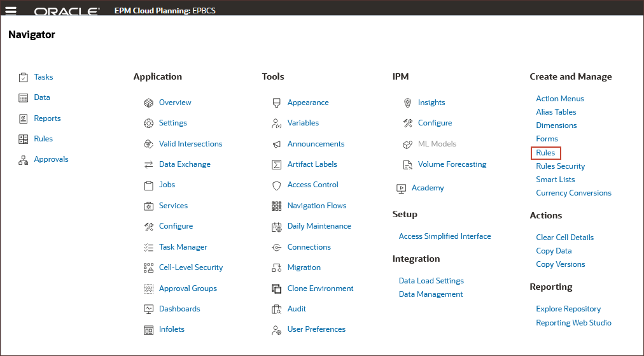Click the Approval Groups icon
Image resolution: width=644 pixels, height=356 pixels.
pyautogui.click(x=149, y=288)
